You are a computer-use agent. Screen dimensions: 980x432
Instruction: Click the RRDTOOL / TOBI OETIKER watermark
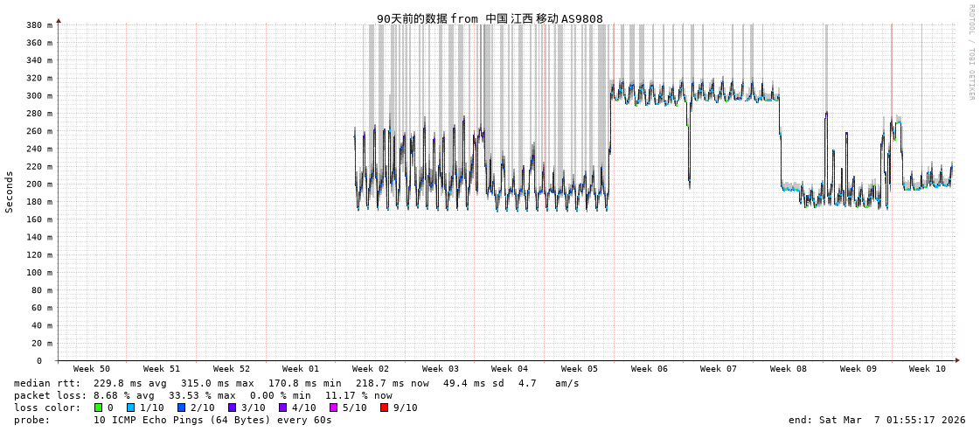[971, 52]
